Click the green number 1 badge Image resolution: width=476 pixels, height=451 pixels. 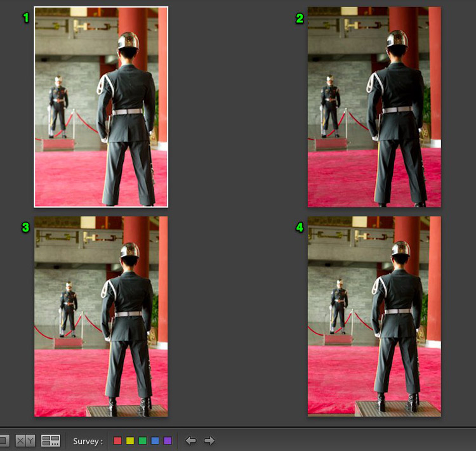coord(26,18)
